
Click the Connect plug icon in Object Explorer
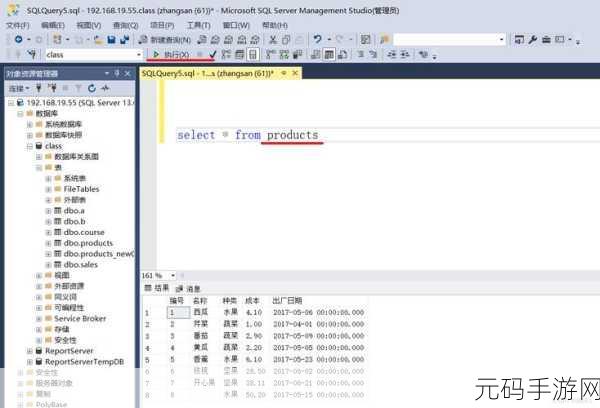pyautogui.click(x=39, y=88)
